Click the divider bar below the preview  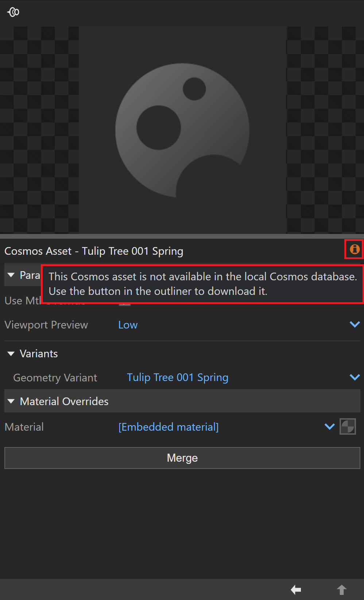point(182,236)
